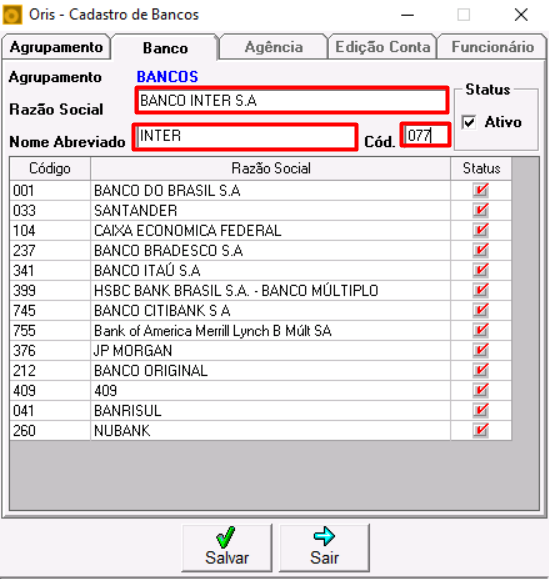Toggle status check for Bank of America row

[x=481, y=330]
